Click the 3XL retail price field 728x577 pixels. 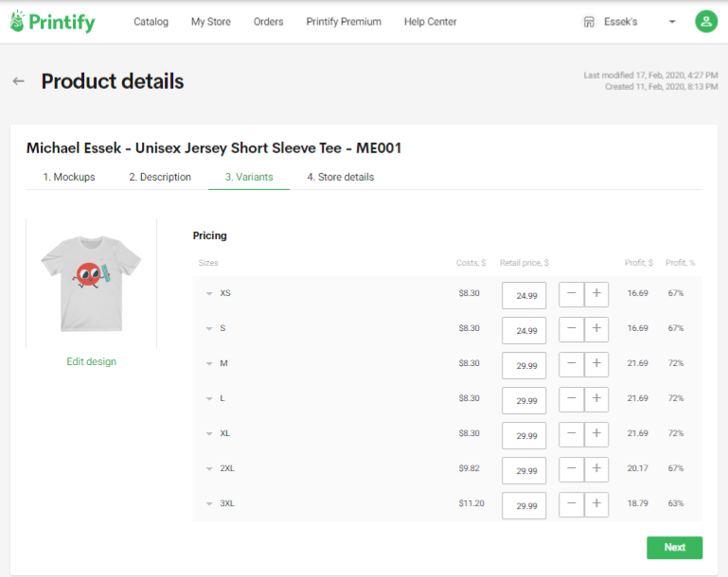(x=524, y=505)
